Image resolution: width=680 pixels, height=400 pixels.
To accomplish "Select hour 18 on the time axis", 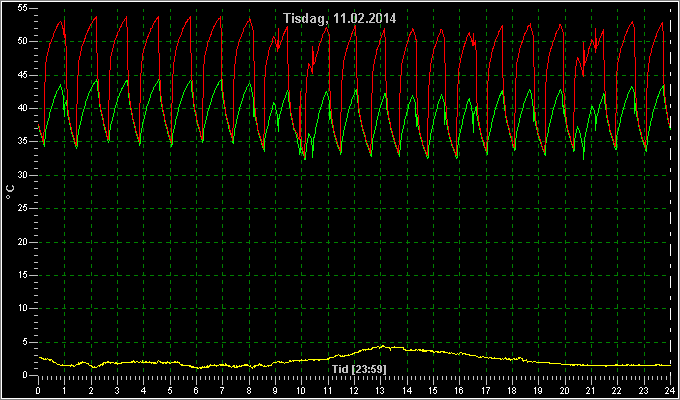I will (512, 389).
